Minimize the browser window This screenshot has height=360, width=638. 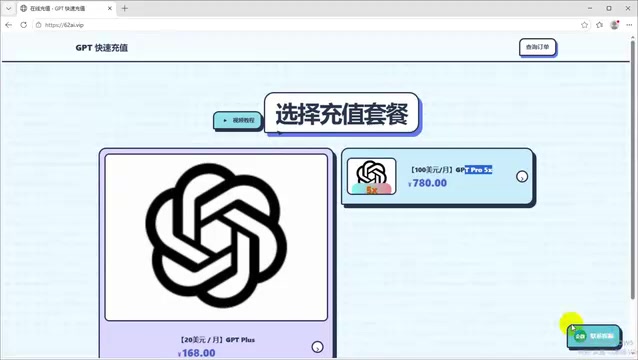pos(590,8)
